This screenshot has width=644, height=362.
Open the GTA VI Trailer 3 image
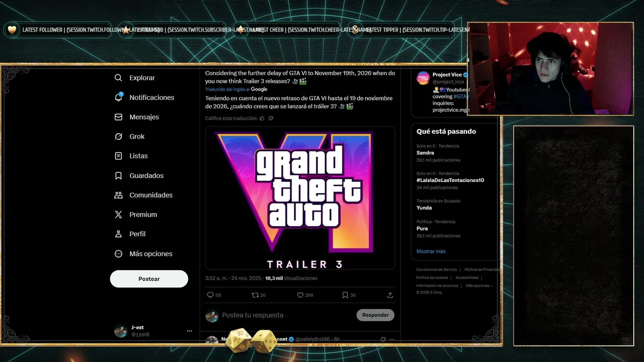pyautogui.click(x=300, y=198)
